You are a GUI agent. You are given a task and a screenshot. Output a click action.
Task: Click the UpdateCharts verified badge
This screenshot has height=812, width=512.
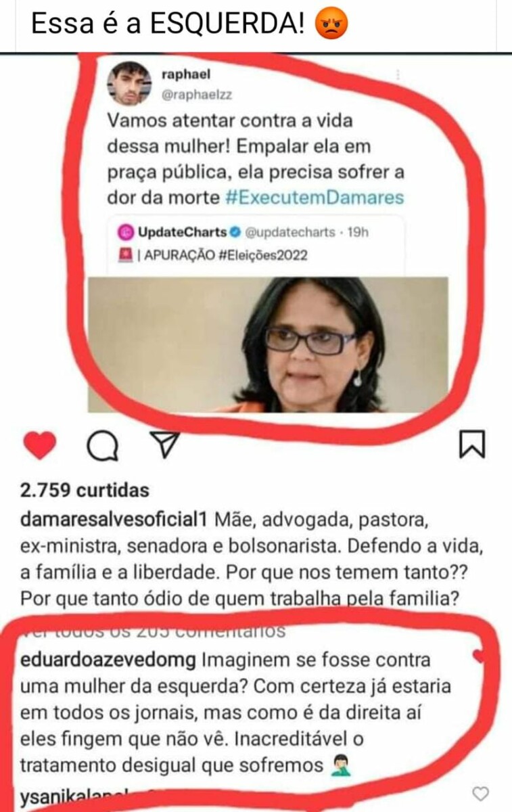point(235,232)
